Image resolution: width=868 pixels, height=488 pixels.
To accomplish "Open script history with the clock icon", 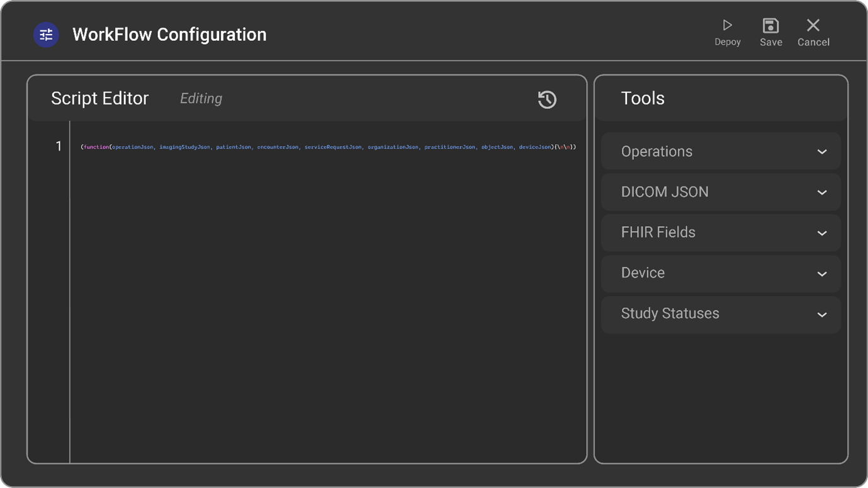I will point(547,99).
